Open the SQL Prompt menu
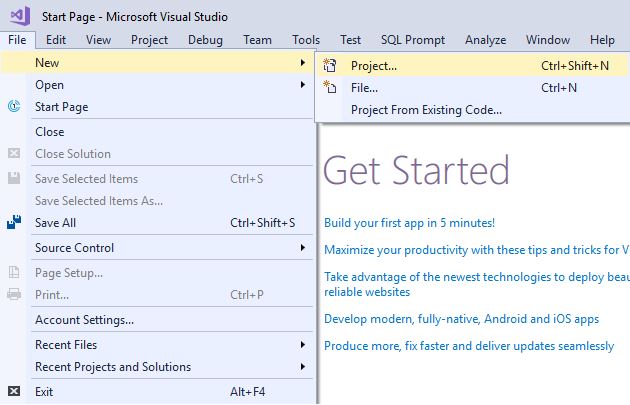This screenshot has width=630, height=405. click(413, 40)
